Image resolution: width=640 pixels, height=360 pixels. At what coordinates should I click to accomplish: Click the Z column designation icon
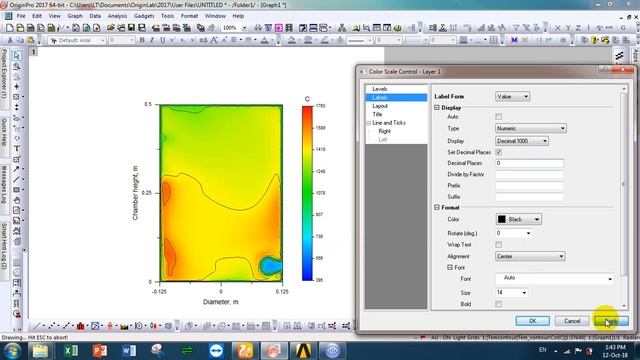578,28
